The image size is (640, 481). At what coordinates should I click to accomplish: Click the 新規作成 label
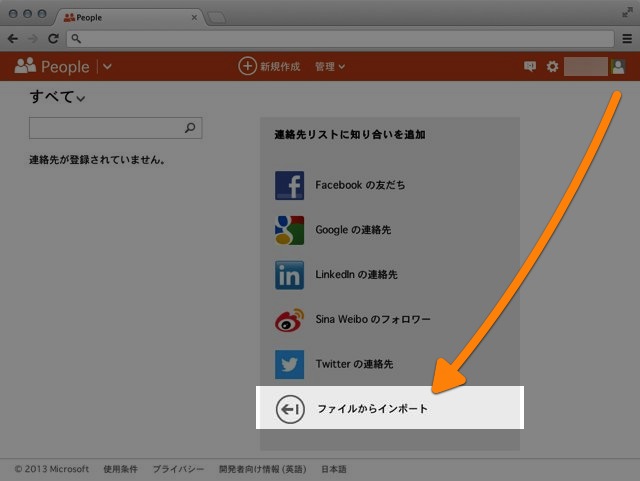(x=280, y=66)
